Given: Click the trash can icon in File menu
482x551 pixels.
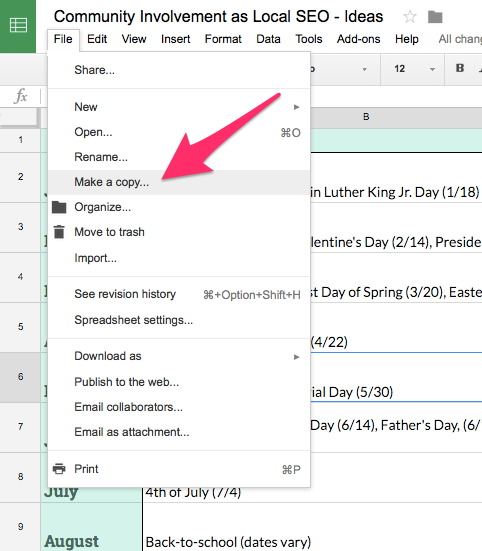Looking at the screenshot, I should click(59, 232).
